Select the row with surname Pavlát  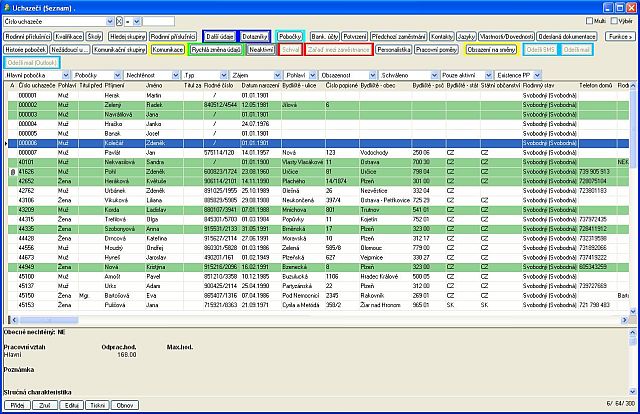(318, 153)
